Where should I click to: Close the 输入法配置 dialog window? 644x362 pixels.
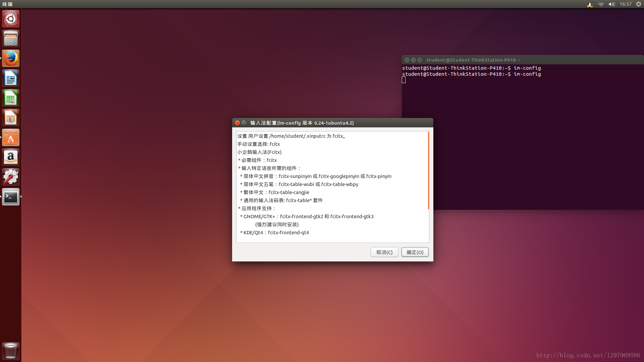pyautogui.click(x=237, y=123)
